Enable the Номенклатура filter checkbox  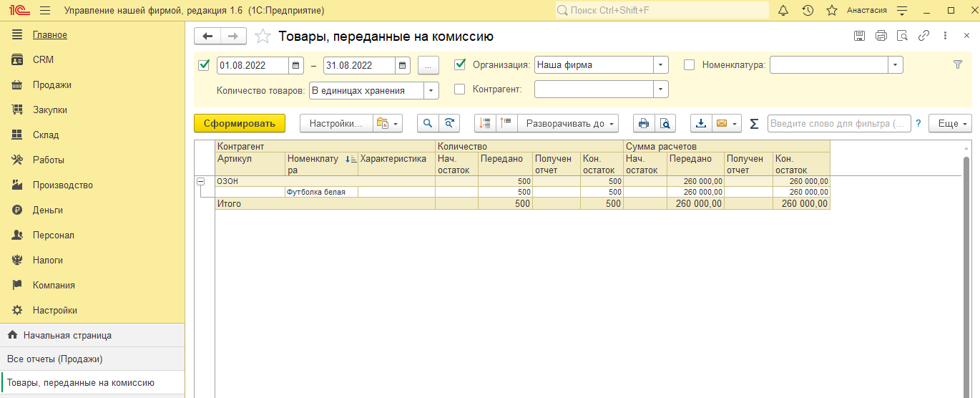pos(690,65)
